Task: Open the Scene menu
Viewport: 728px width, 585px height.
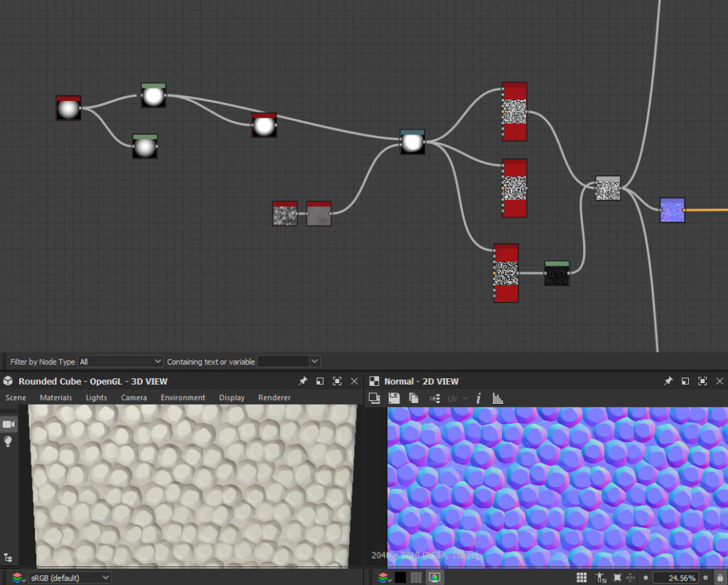Action: coord(16,397)
